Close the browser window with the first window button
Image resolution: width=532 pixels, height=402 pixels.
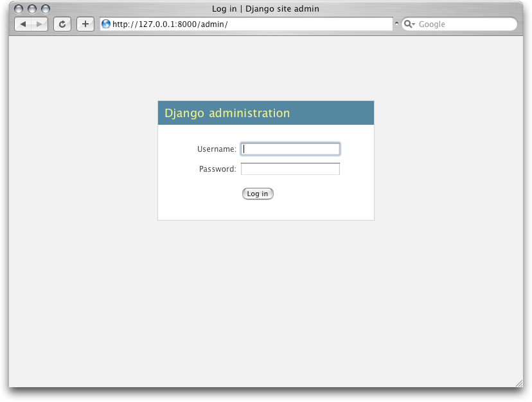click(19, 9)
